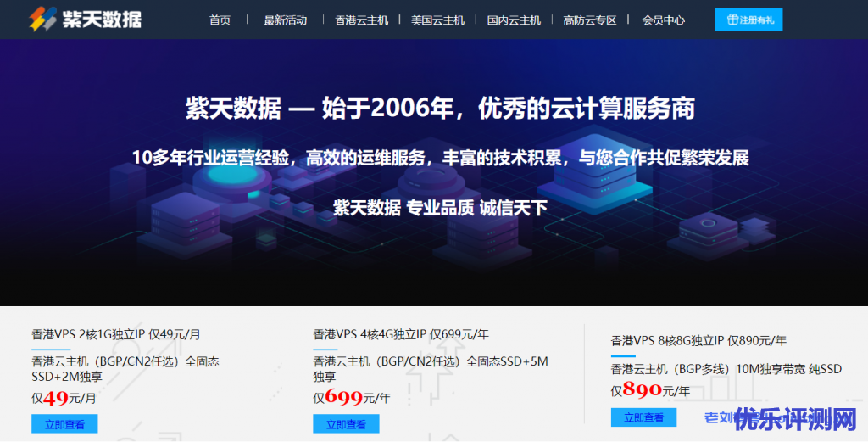Viewport: 868px width, 442px height.
Task: Click the red 890 price text
Action: tap(643, 390)
